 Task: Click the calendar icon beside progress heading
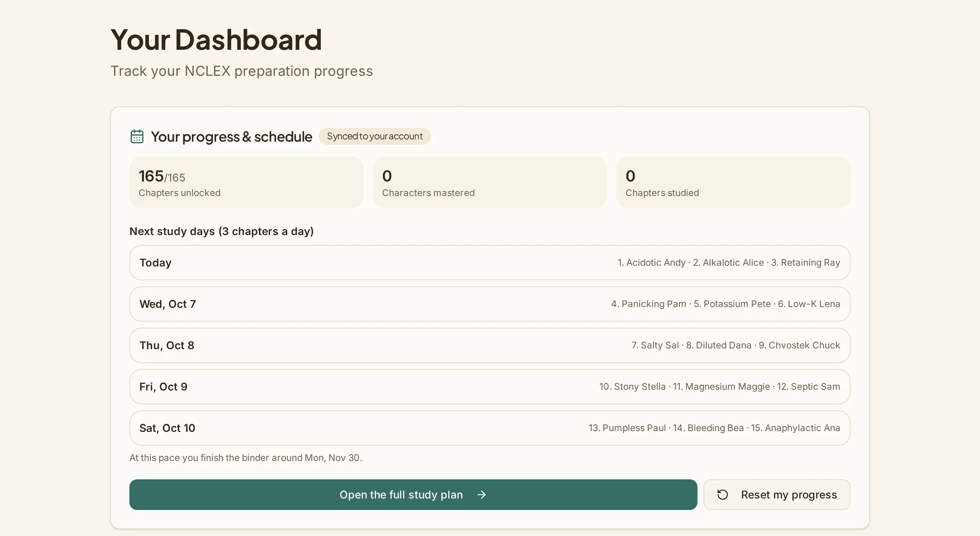pyautogui.click(x=137, y=136)
